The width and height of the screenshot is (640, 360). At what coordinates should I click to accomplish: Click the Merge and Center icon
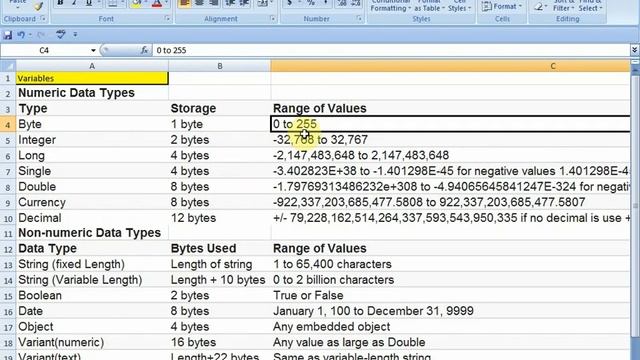(x=262, y=3)
